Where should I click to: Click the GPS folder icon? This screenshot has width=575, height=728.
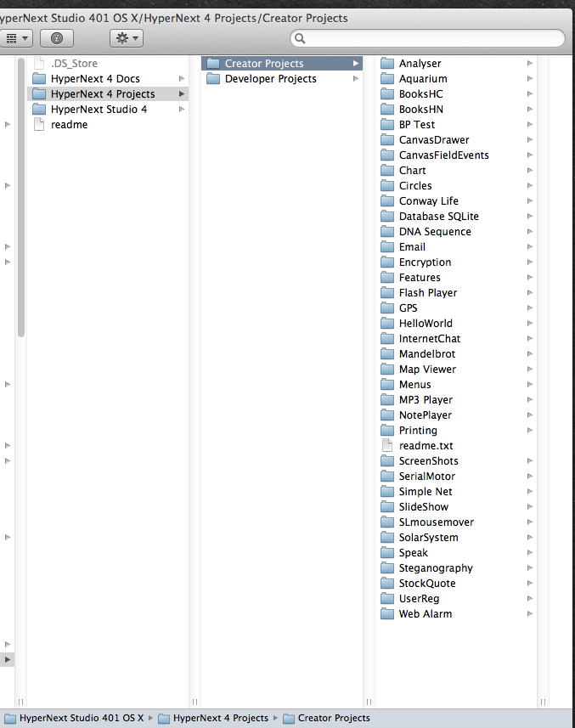point(387,308)
